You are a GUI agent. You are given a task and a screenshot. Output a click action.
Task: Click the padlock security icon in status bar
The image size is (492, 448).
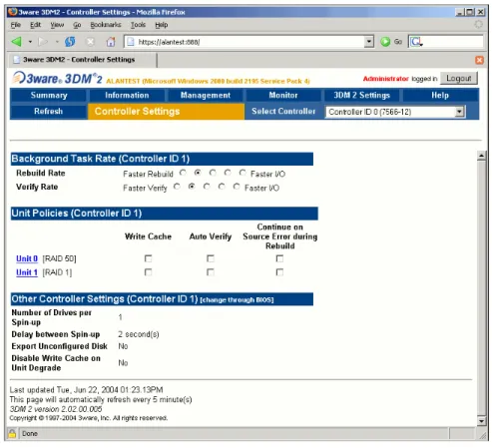coord(12,433)
